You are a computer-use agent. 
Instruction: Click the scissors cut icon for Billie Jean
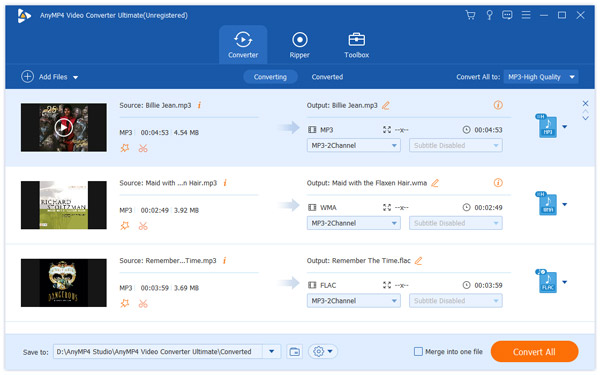[143, 148]
